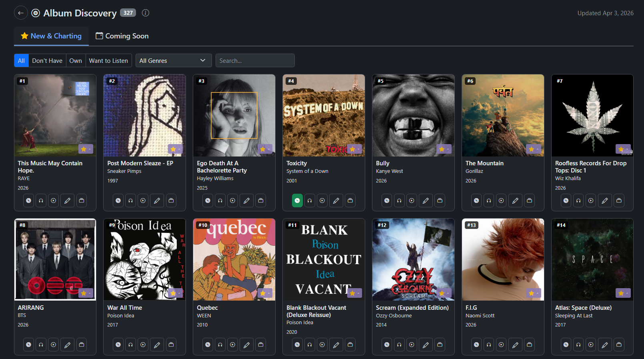The image size is (644, 359).
Task: Mark The Mountain by Gorillaz as owned
Action: coord(476,201)
